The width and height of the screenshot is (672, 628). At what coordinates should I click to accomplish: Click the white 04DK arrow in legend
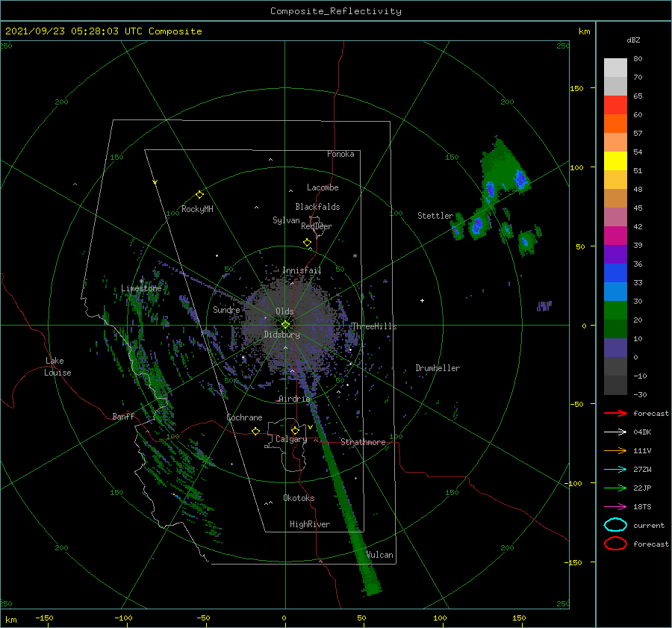pos(615,432)
